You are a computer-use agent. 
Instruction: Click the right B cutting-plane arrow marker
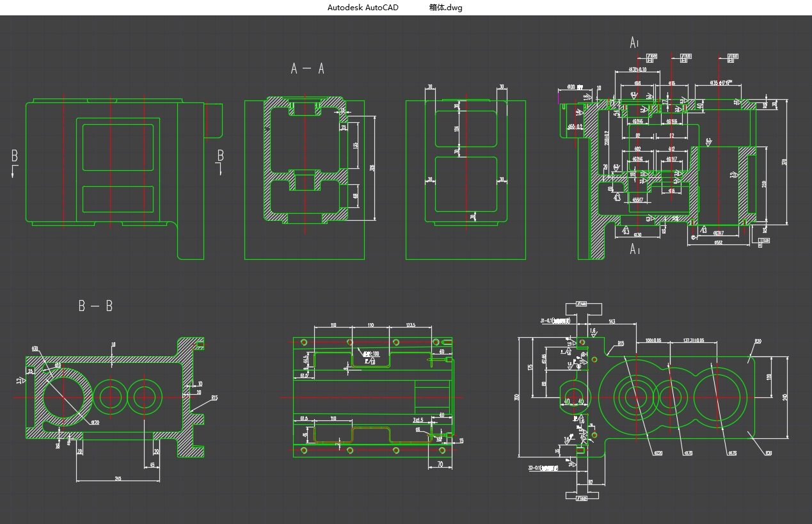[x=219, y=163]
